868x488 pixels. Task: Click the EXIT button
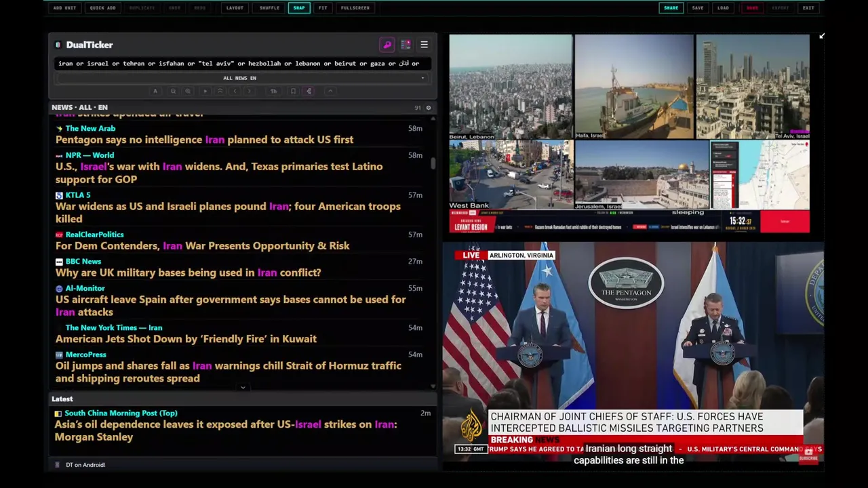point(808,8)
